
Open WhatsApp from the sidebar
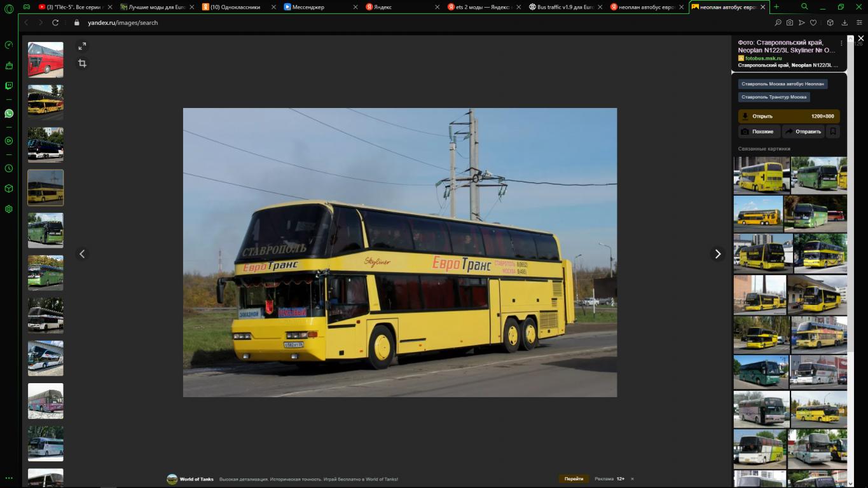click(x=9, y=114)
